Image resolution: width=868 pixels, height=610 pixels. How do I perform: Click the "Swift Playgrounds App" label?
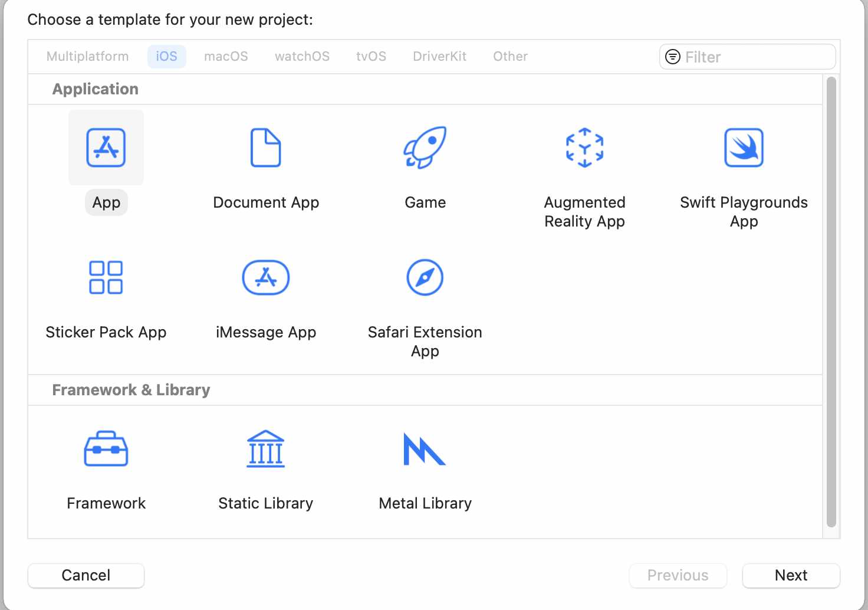coord(744,212)
